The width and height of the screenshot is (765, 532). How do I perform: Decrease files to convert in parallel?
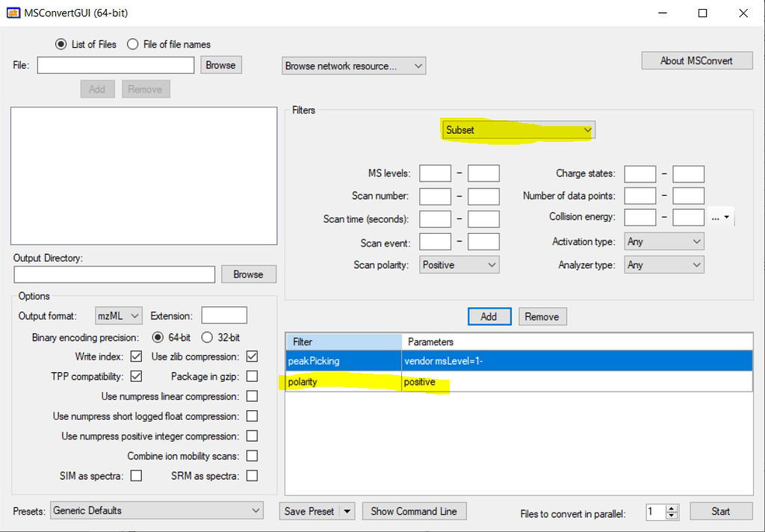pyautogui.click(x=672, y=516)
